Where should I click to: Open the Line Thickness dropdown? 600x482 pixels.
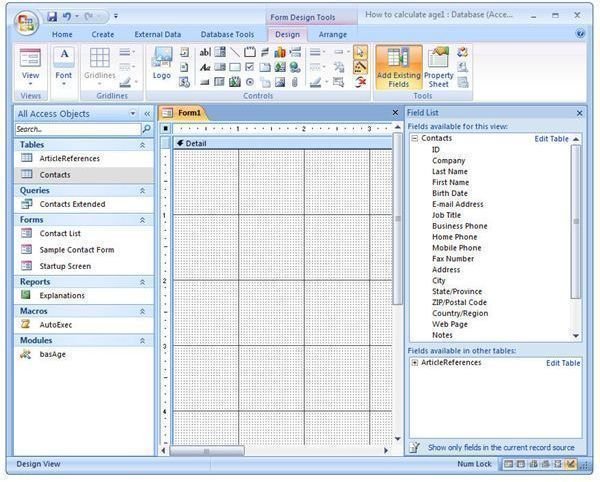(318, 52)
